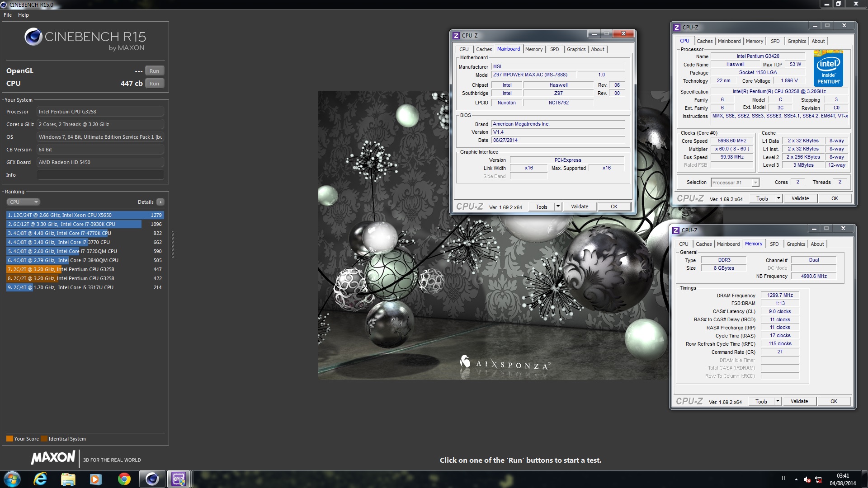Image resolution: width=868 pixels, height=488 pixels.
Task: Click the CAS# Latency value 9.0 clocks
Action: point(780,311)
